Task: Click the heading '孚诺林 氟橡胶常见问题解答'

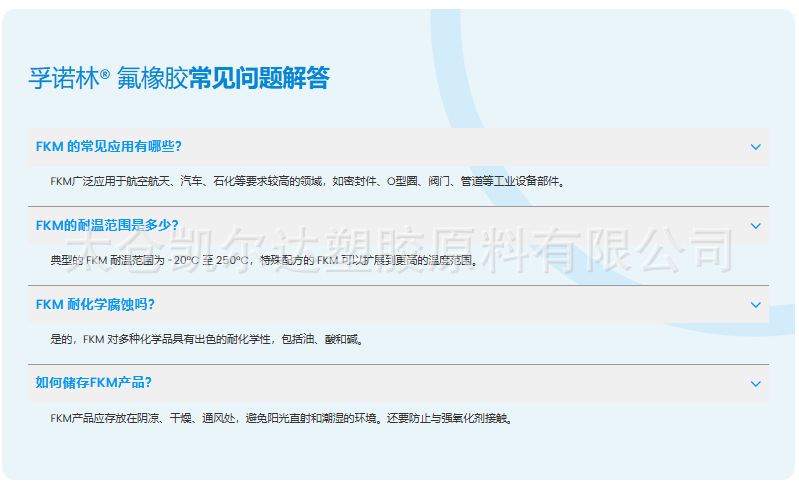Action: click(x=179, y=78)
